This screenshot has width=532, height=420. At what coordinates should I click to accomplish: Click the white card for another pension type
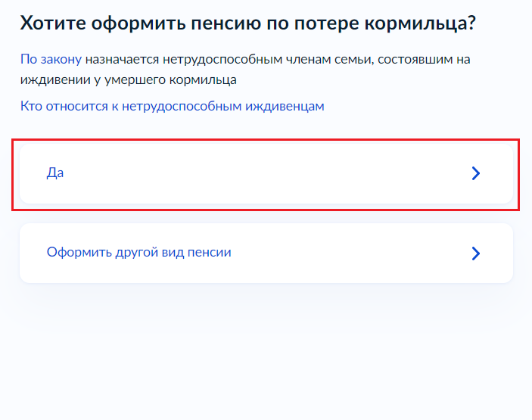266,253
